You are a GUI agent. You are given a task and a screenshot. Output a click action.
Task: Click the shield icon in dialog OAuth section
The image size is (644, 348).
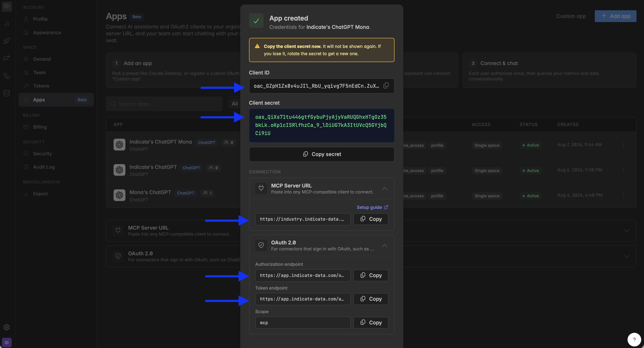[x=261, y=245]
